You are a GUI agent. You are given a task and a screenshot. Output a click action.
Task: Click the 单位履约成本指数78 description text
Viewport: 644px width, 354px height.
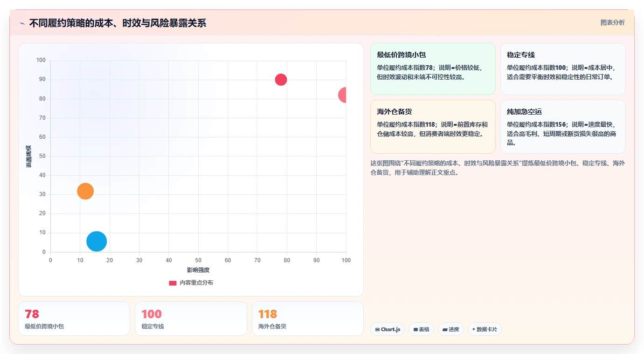click(430, 72)
